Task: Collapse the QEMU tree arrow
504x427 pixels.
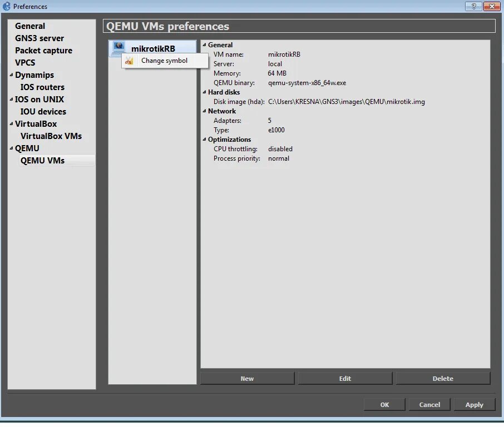Action: 11,148
